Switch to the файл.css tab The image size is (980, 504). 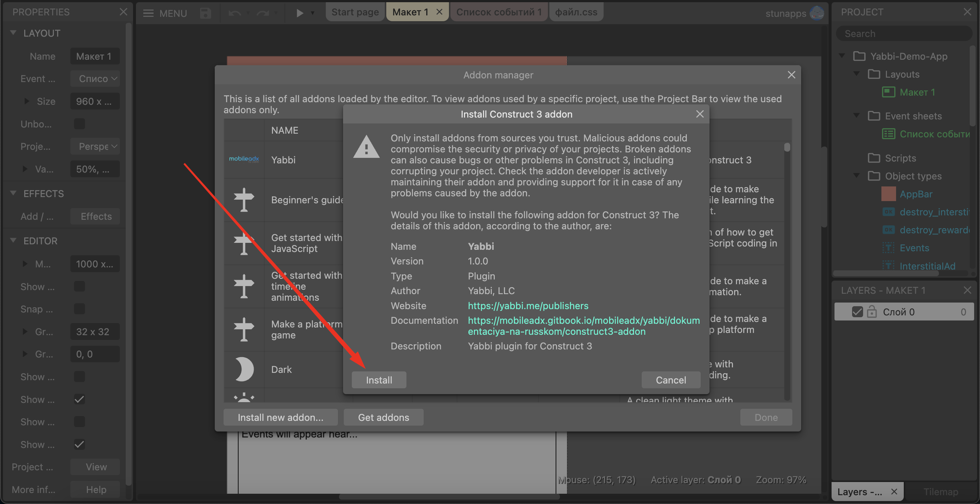pos(576,12)
